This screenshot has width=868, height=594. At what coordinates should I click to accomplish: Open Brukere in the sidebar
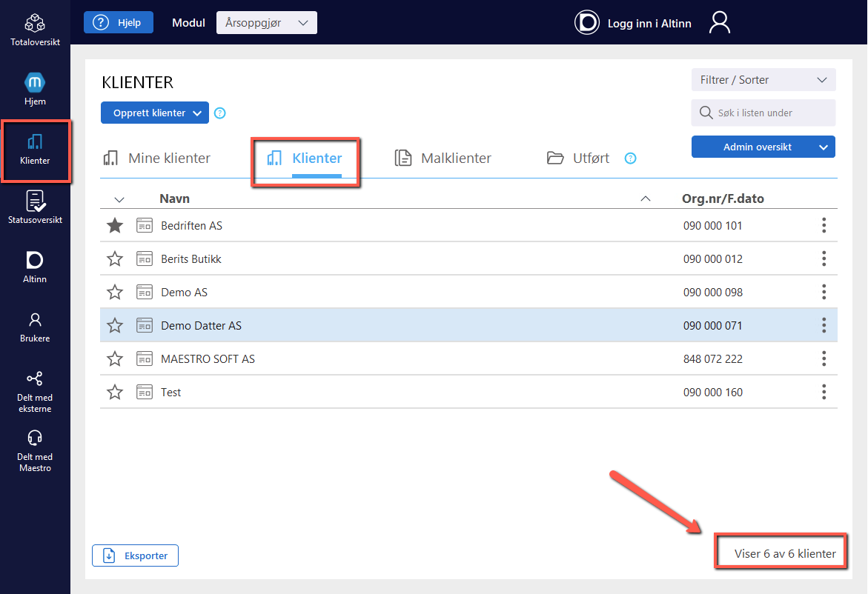click(x=35, y=327)
